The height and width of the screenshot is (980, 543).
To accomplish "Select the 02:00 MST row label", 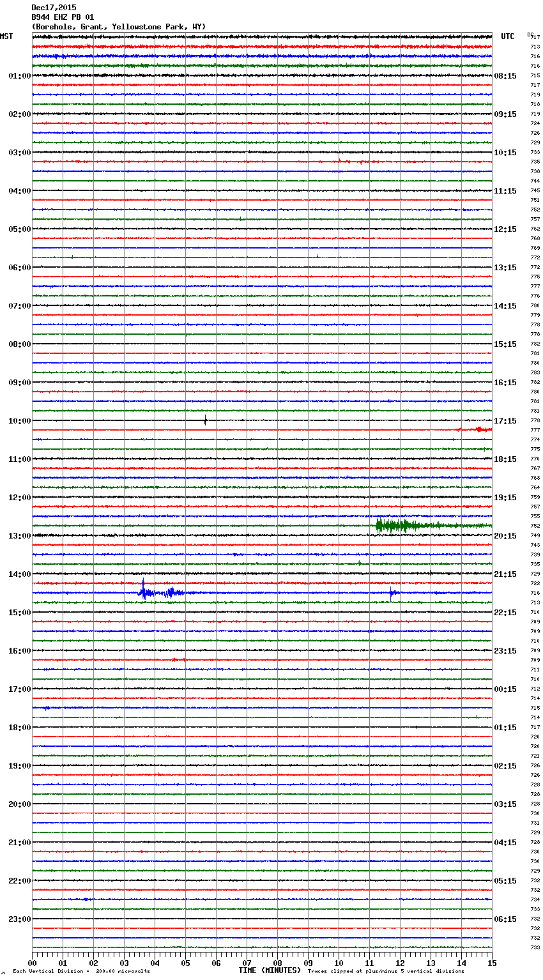I will click(x=20, y=114).
